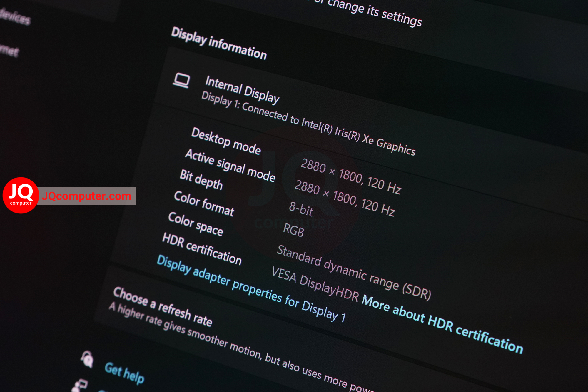Click the JQcomputer.com watermark text
Viewport: 588px width, 392px height.
[86, 196]
